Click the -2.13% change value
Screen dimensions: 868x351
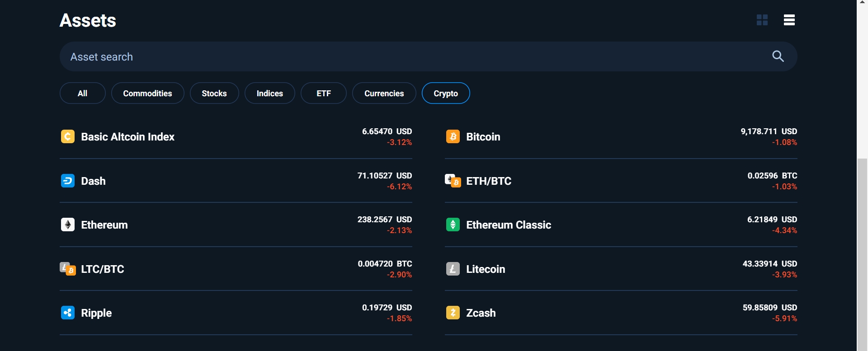pyautogui.click(x=400, y=230)
